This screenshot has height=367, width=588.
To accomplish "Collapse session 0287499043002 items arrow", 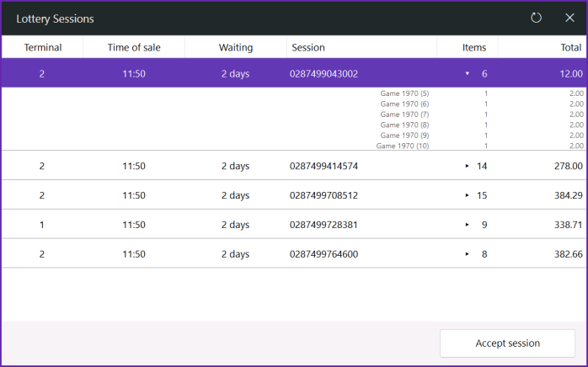I will click(468, 73).
